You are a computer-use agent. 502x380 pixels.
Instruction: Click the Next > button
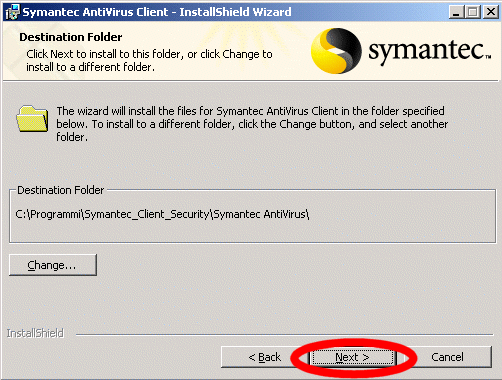(x=352, y=357)
